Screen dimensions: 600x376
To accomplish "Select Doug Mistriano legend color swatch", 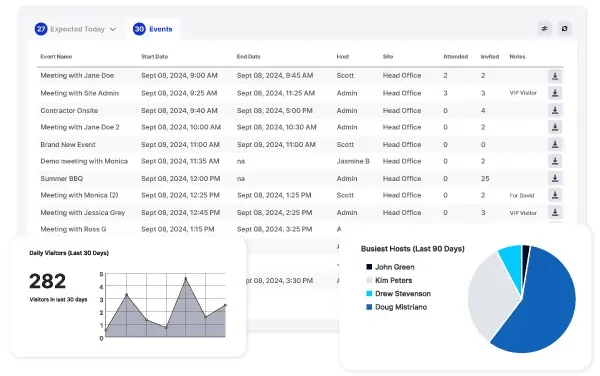I will [x=369, y=307].
